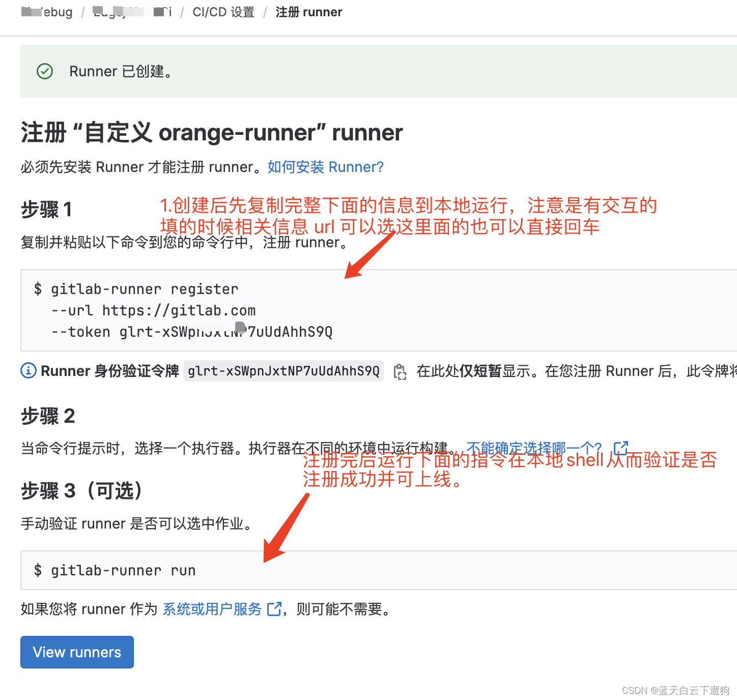737x700 pixels.
Task: Select the 注册 runner breadcrumb item
Action: 309,12
